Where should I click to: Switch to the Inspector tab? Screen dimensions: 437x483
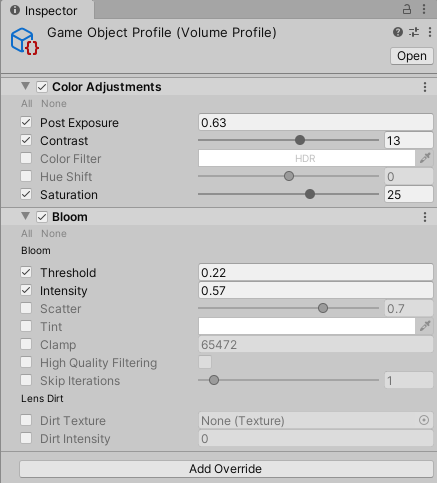47,10
